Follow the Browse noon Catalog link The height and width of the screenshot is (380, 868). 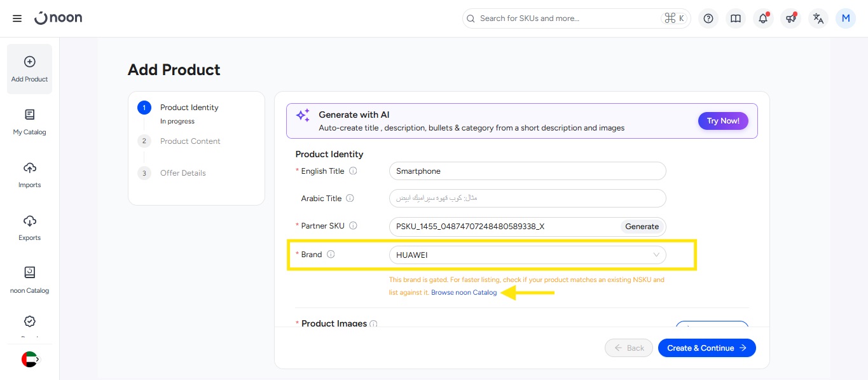pos(464,293)
